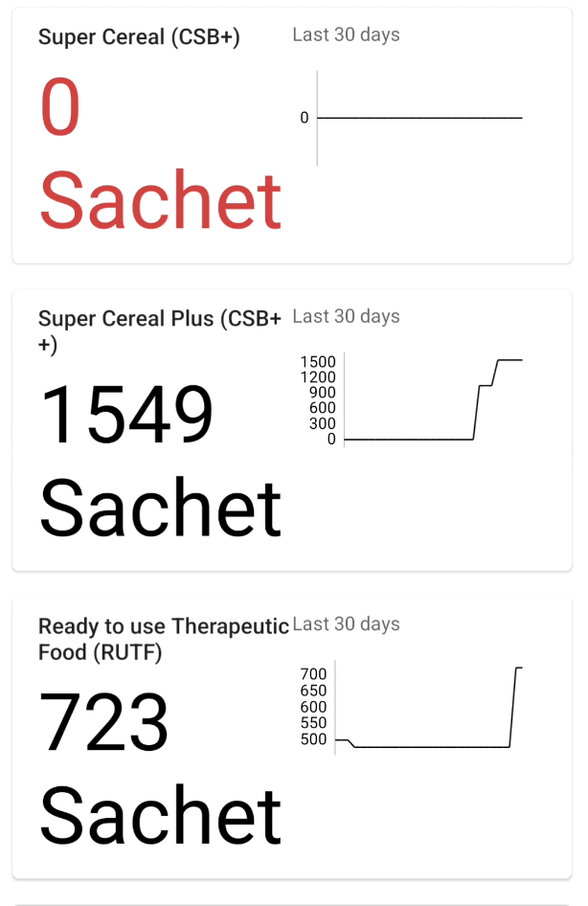
Task: Click the 900 axis label on CSB++ chart
Action: (322, 393)
